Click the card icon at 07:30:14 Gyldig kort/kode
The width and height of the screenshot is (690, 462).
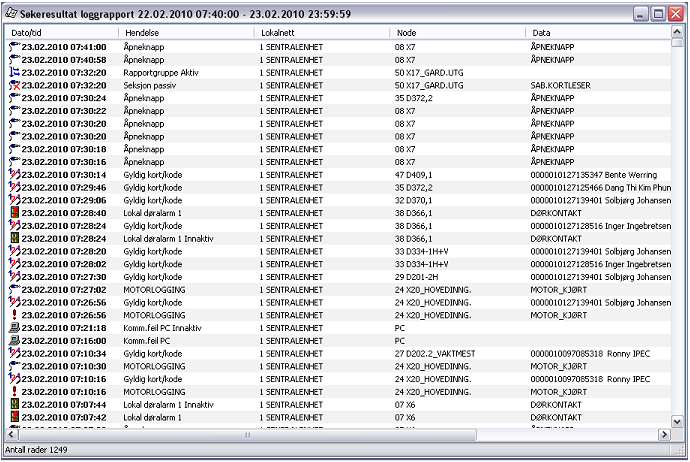pyautogui.click(x=14, y=175)
